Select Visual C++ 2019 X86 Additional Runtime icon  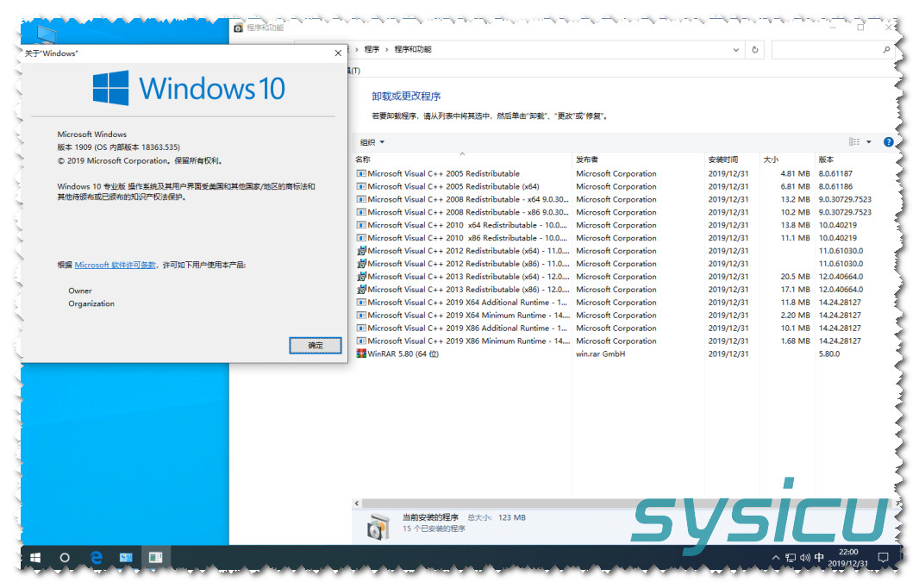[x=361, y=328]
